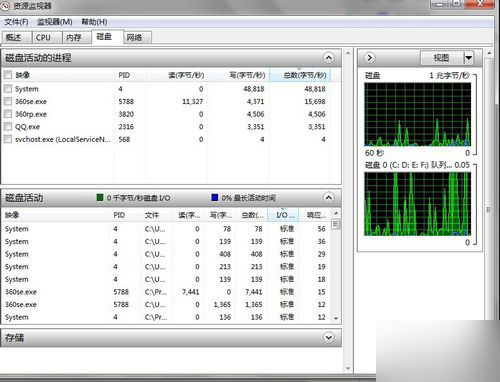Viewport: 500px width, 382px height.
Task: Sort disk activity by I/O priority column
Action: point(283,215)
